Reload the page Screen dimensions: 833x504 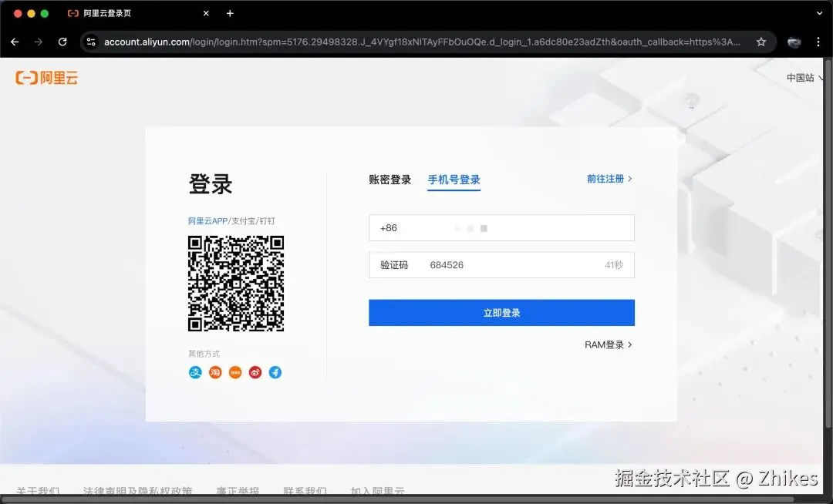pyautogui.click(x=62, y=42)
